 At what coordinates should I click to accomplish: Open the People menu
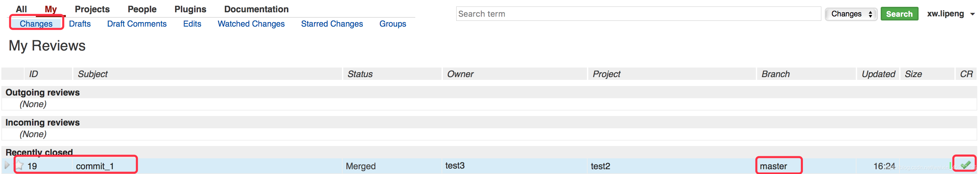(142, 9)
